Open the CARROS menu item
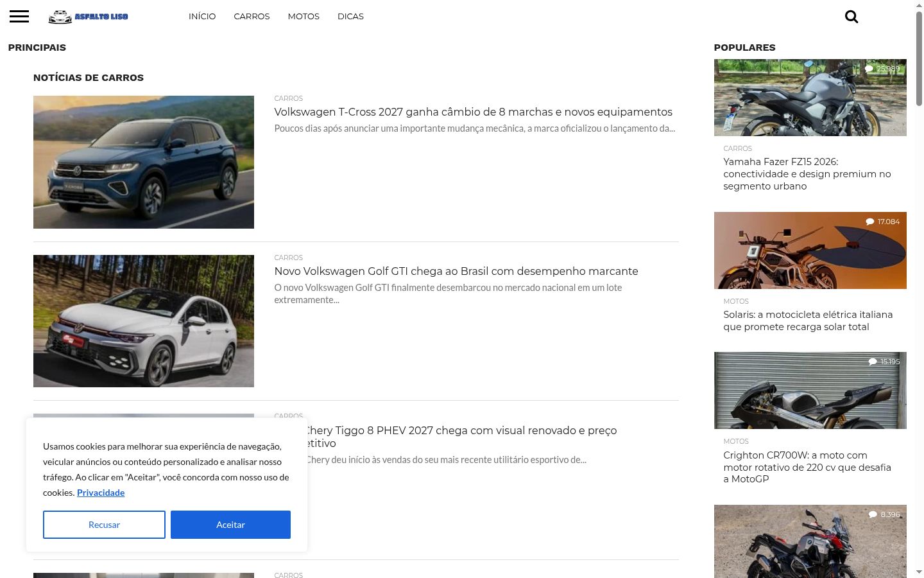The width and height of the screenshot is (924, 578). [252, 17]
